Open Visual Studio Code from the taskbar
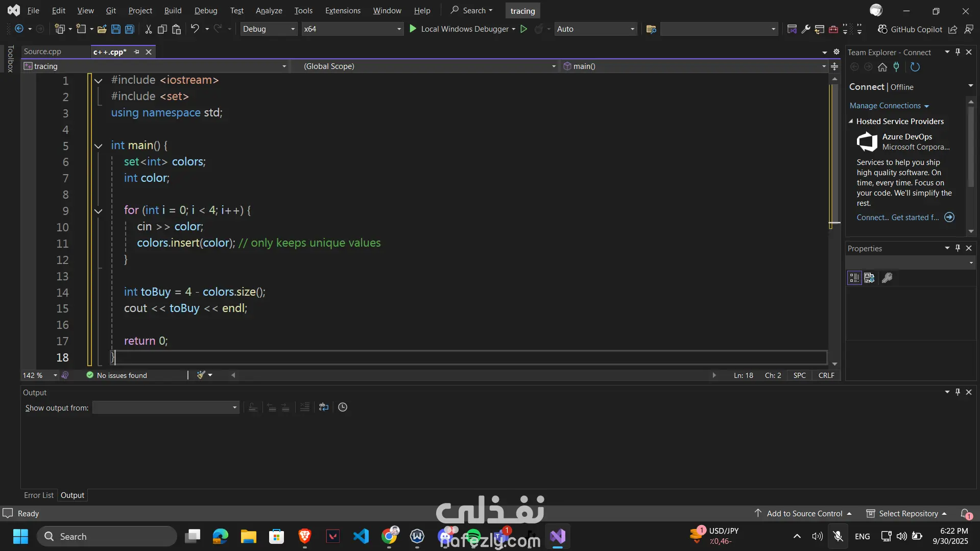This screenshot has width=980, height=551. pyautogui.click(x=361, y=536)
